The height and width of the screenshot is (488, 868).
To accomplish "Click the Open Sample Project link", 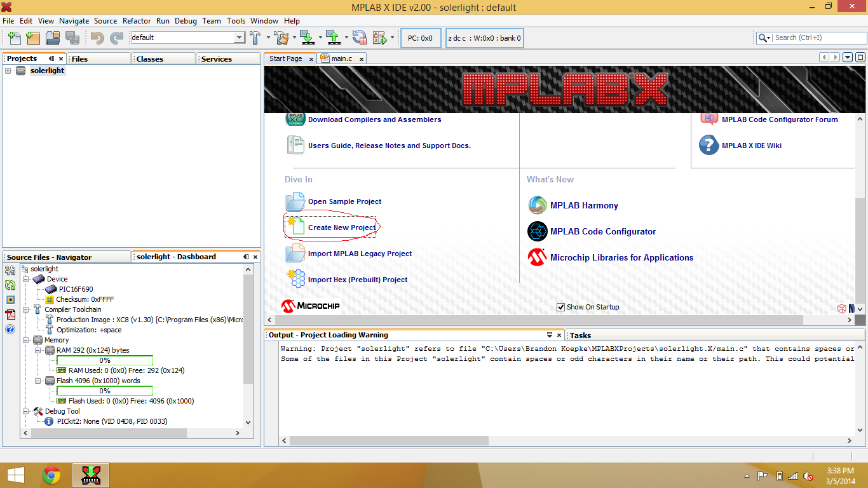I will (344, 201).
